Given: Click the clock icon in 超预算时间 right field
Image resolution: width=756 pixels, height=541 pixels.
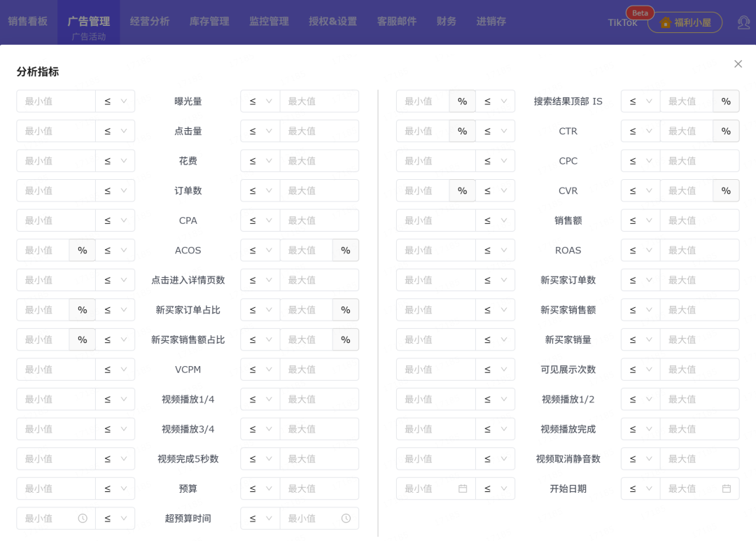Looking at the screenshot, I should coord(346,519).
